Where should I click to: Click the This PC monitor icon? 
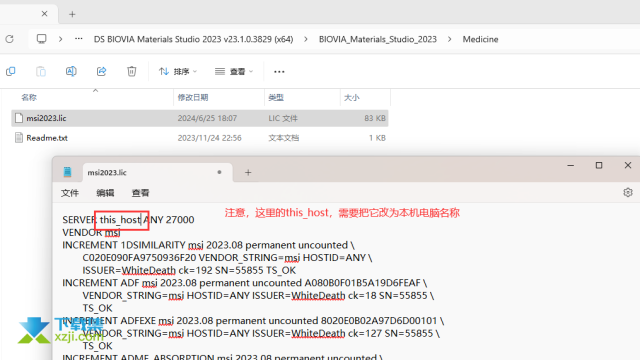pyautogui.click(x=41, y=39)
